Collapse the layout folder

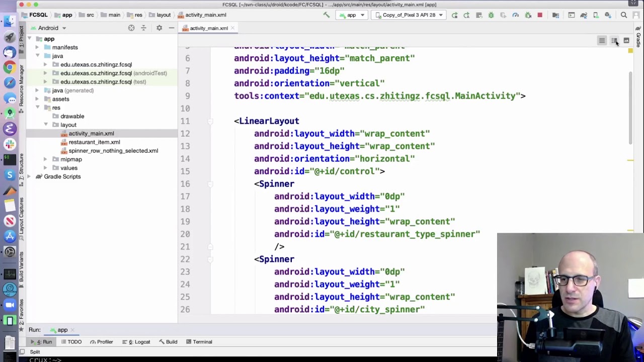coord(45,125)
